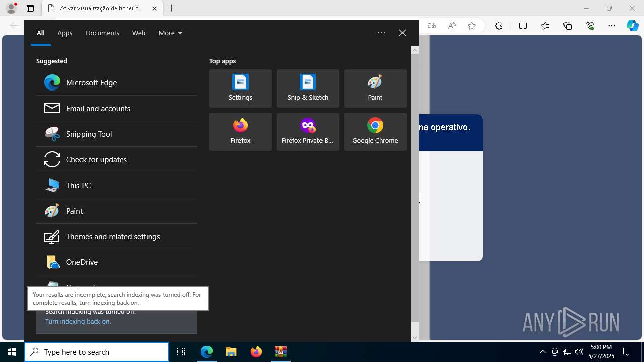Open Snip & Sketch top app tile
This screenshot has height=362, width=644.
pos(308,88)
